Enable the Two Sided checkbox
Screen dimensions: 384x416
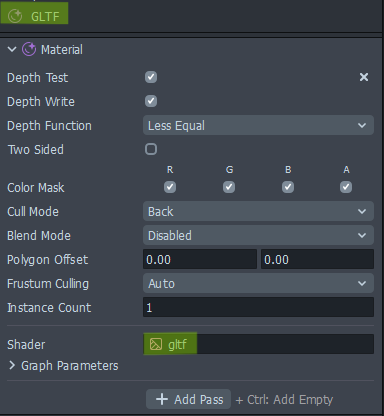click(x=151, y=149)
